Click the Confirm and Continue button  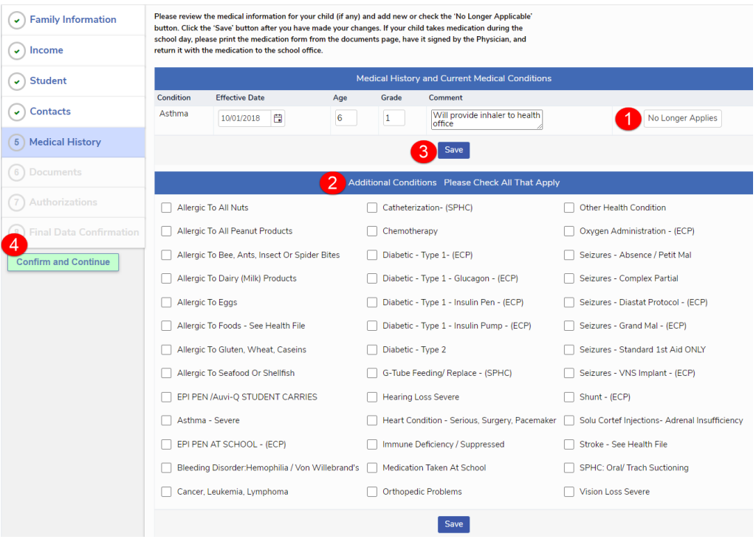click(63, 262)
